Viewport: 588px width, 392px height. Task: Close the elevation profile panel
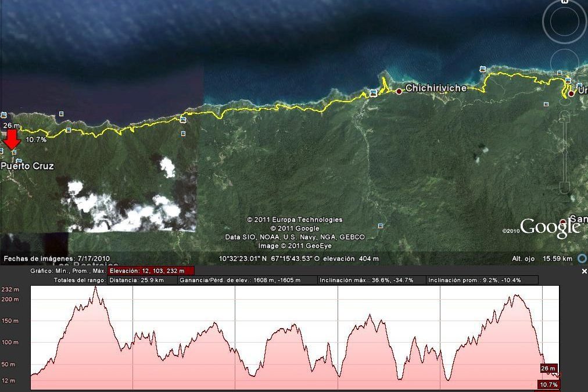tap(584, 271)
